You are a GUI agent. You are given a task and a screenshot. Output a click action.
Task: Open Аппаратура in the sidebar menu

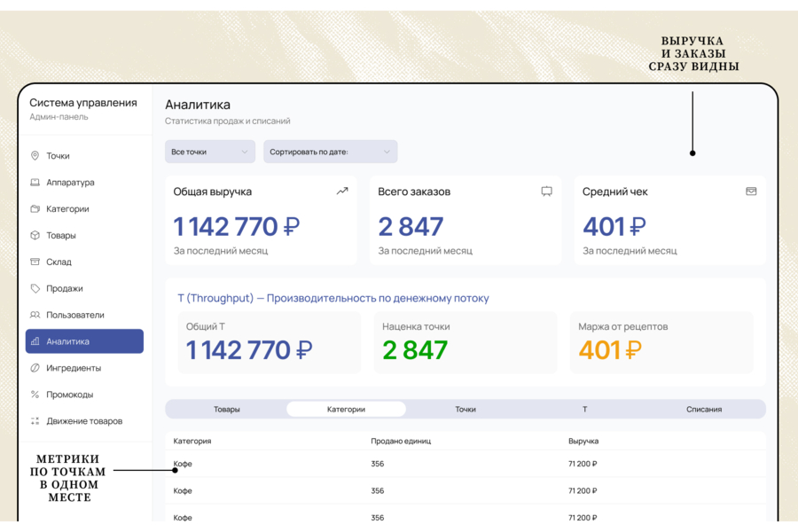pyautogui.click(x=84, y=183)
